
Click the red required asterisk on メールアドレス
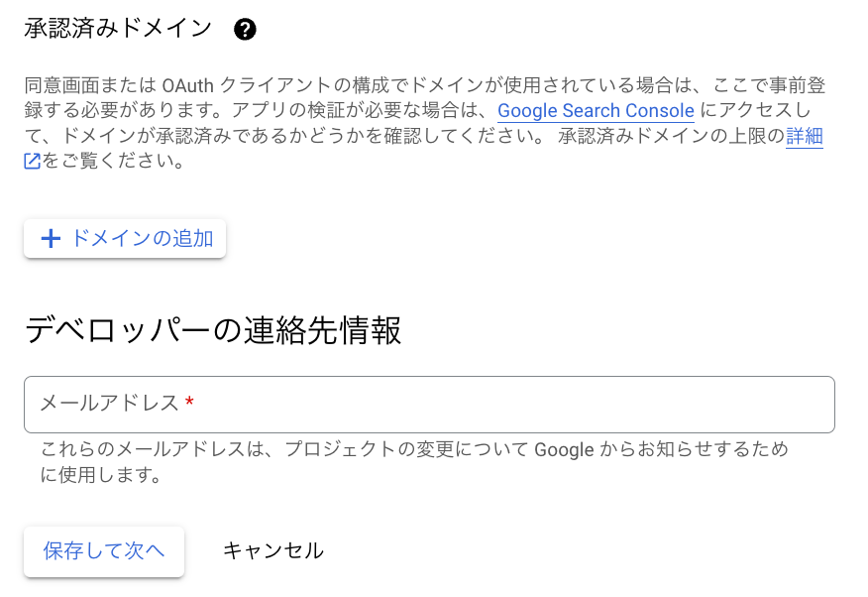point(189,404)
